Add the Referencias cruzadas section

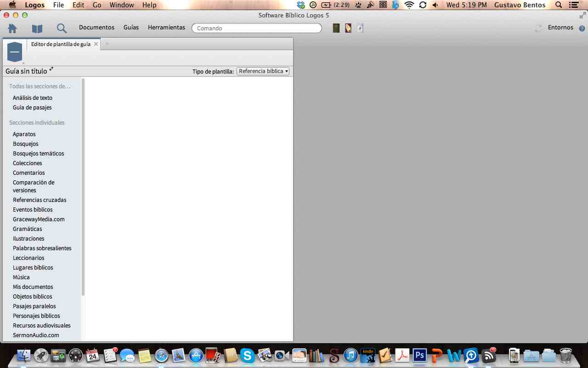(x=40, y=200)
